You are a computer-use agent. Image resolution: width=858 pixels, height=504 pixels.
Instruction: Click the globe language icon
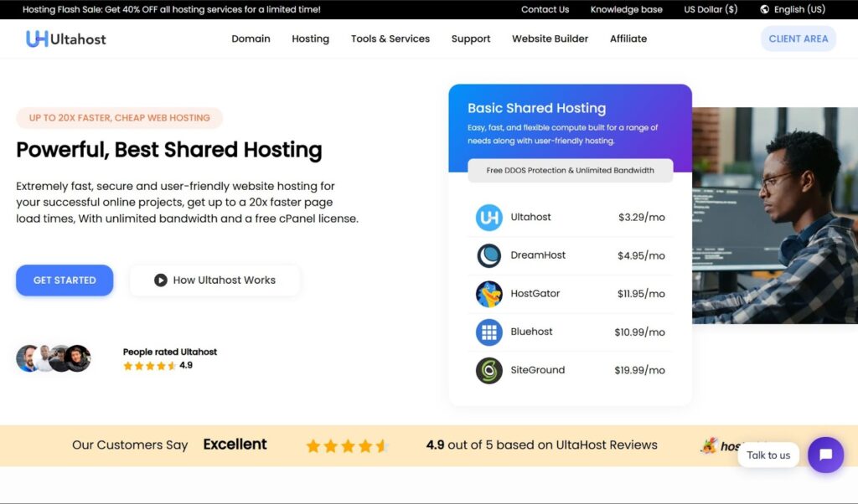tap(764, 9)
